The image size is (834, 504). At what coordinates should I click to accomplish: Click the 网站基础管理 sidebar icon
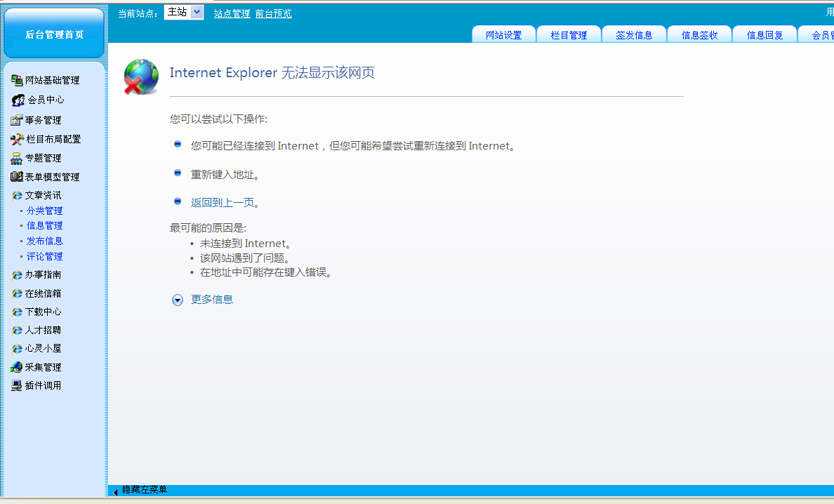17,81
